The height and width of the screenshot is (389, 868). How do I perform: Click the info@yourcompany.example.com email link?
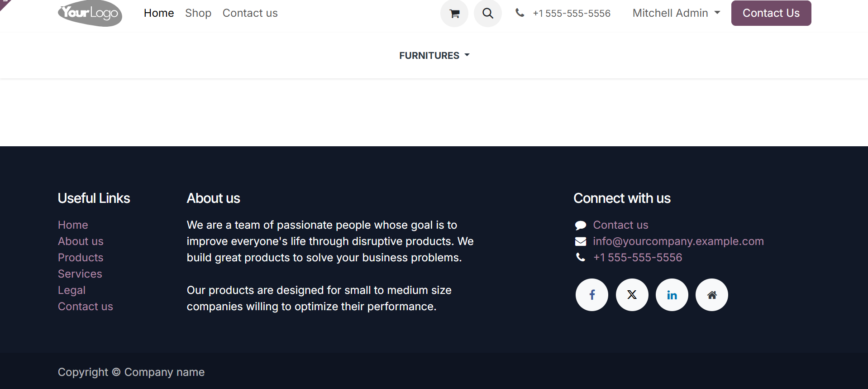click(678, 241)
